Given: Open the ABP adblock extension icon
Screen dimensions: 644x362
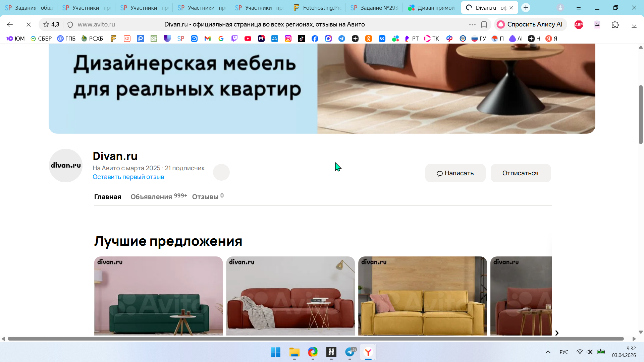Looking at the screenshot, I should coord(579,24).
